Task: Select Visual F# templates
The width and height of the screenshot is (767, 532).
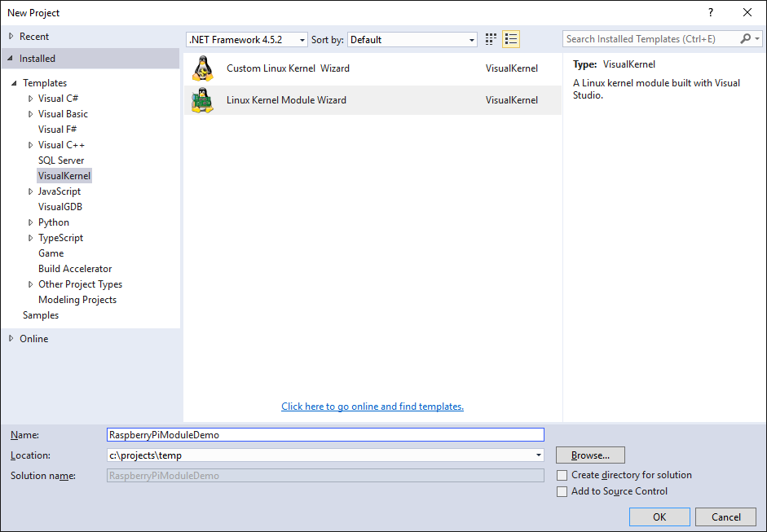Action: (57, 129)
